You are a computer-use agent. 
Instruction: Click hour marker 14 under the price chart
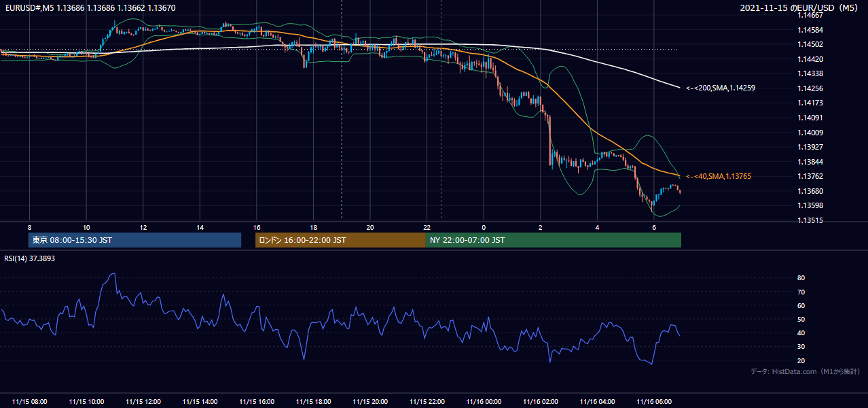click(200, 227)
